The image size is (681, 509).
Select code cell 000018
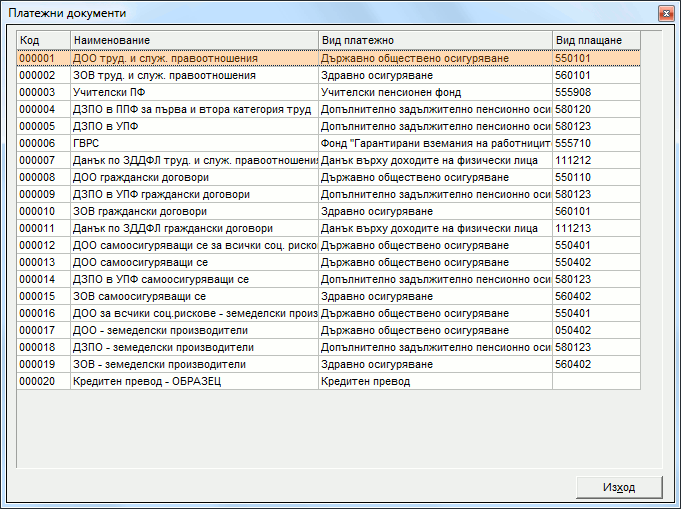43,347
